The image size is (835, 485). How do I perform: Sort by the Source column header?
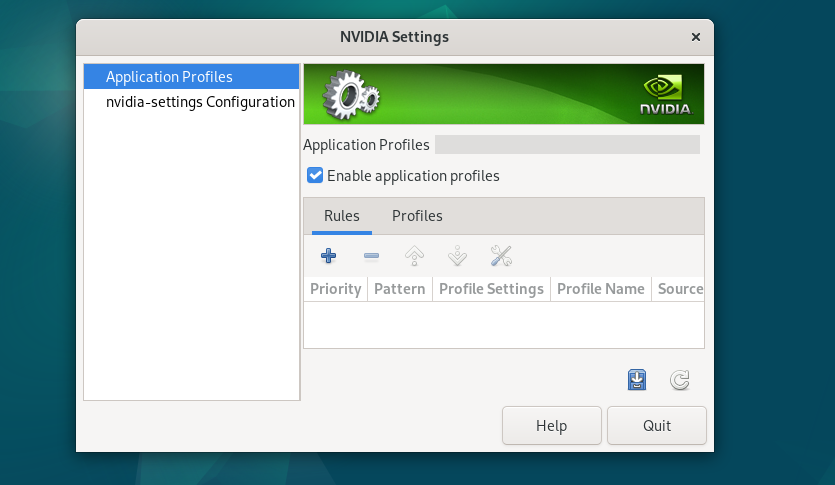tap(678, 289)
